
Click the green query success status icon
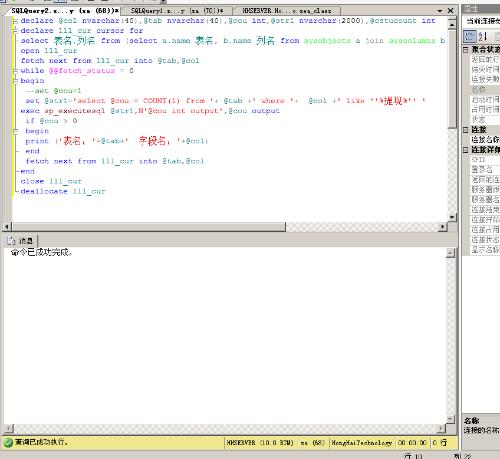click(x=8, y=442)
